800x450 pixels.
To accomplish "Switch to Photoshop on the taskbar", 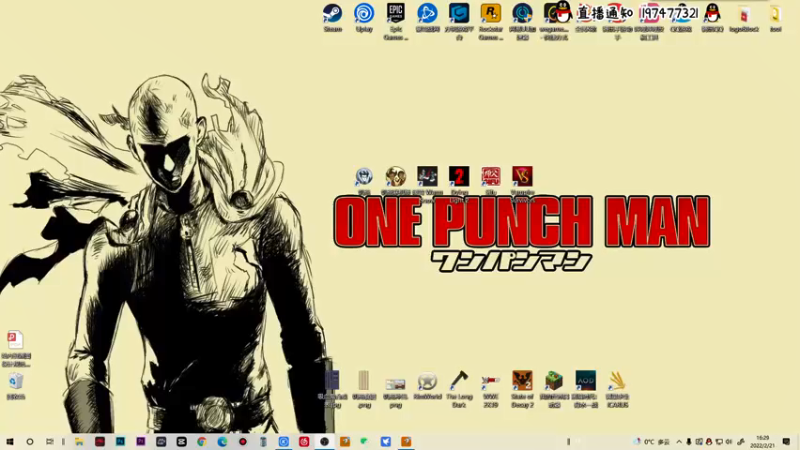I will click(120, 442).
